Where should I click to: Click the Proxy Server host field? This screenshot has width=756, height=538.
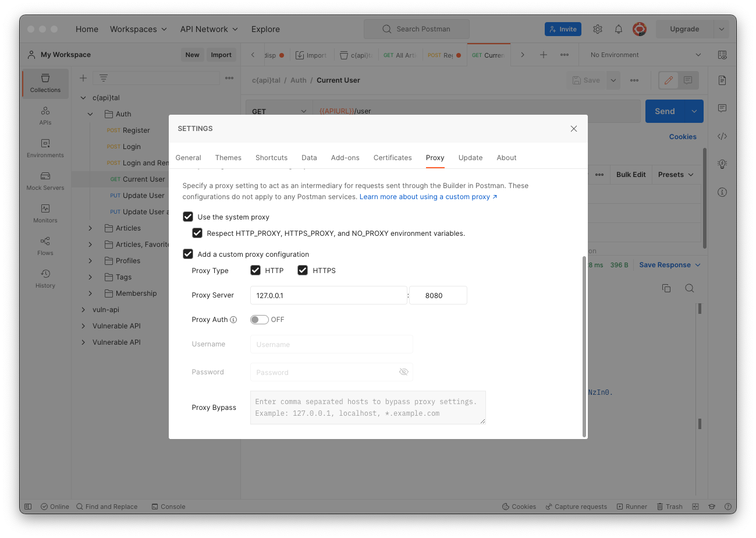[x=329, y=295]
